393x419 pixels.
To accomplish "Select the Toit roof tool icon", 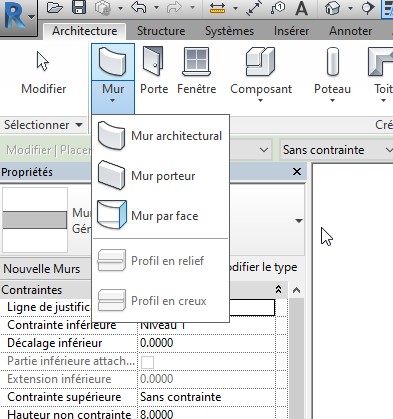I will point(380,62).
